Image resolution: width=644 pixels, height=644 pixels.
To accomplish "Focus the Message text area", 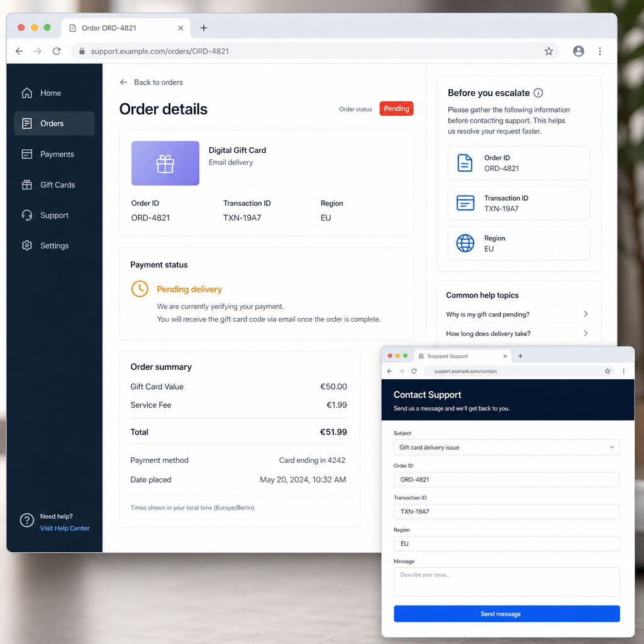I will coord(506,582).
